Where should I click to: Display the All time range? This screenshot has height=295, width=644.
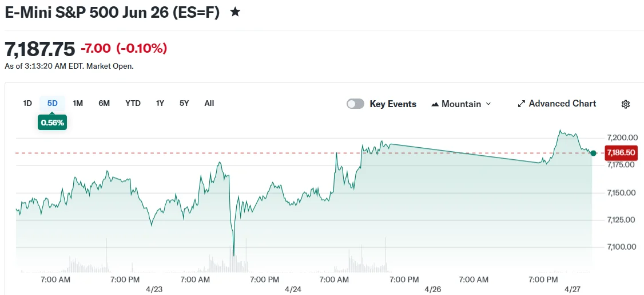209,103
